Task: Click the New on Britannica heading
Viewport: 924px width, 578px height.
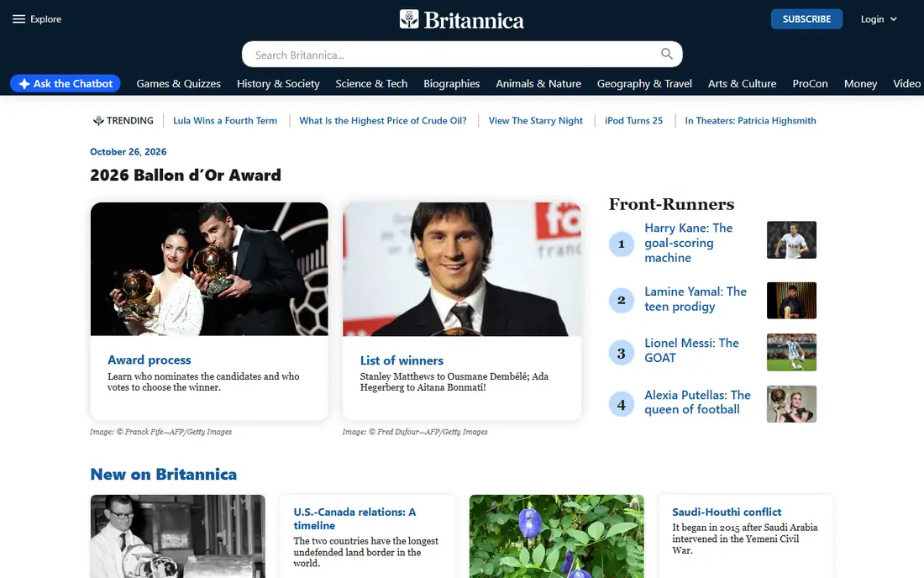Action: point(163,475)
